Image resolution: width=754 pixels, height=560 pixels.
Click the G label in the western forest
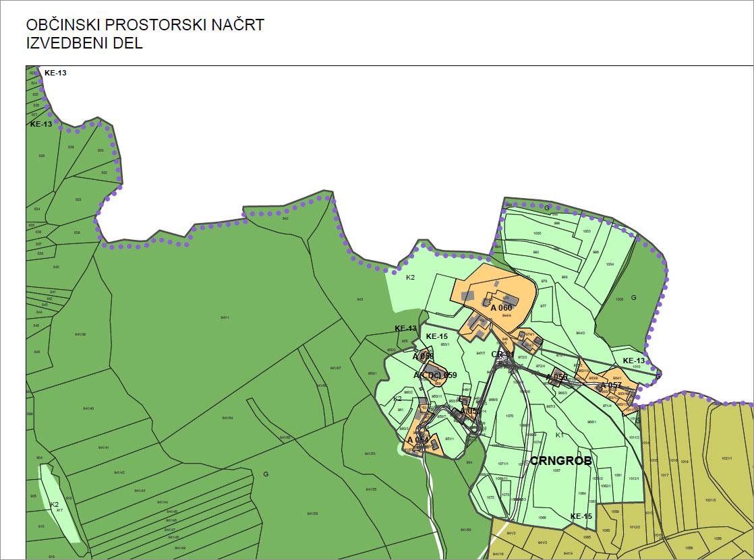[266, 474]
